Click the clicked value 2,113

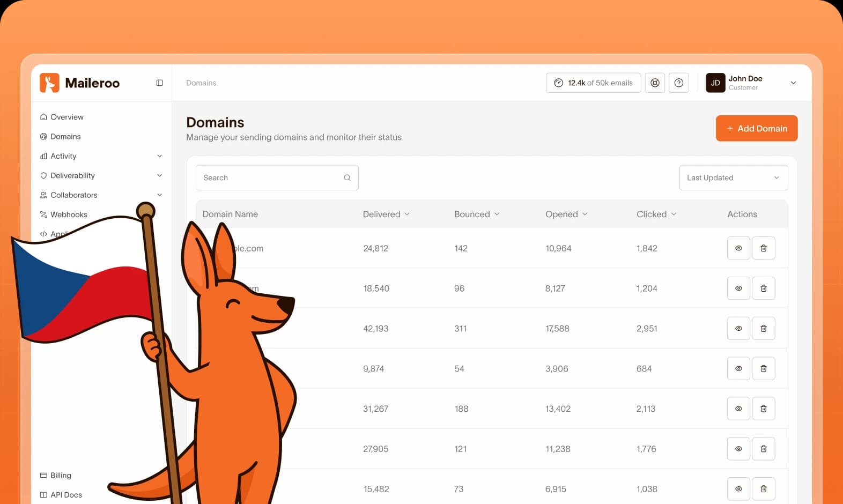click(646, 409)
